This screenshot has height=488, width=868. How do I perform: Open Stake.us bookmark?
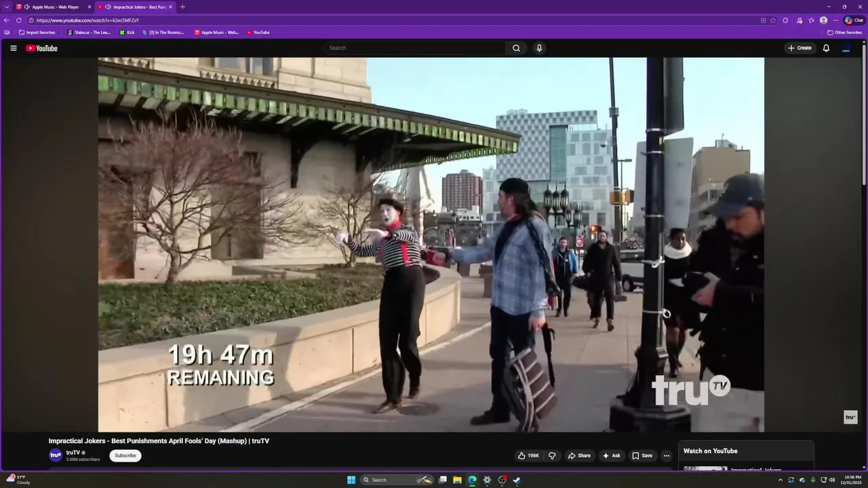tap(89, 33)
